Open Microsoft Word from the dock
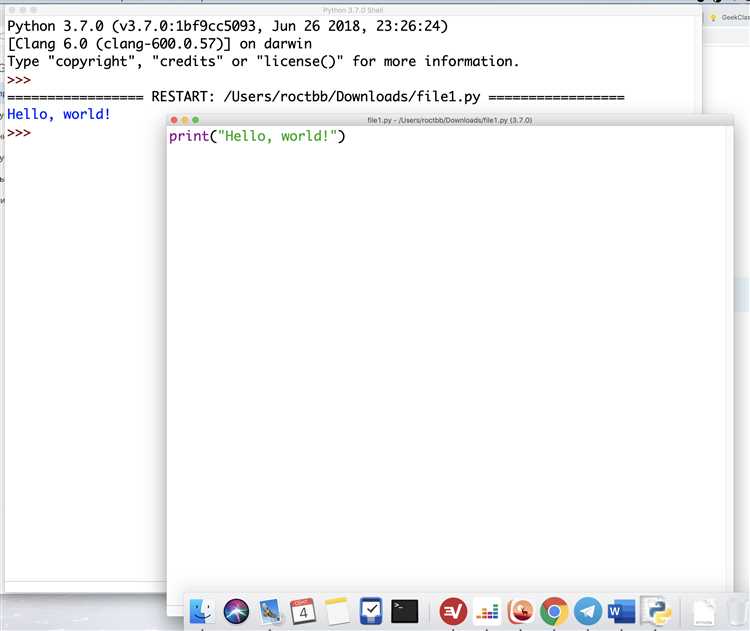This screenshot has width=750, height=631. (621, 611)
